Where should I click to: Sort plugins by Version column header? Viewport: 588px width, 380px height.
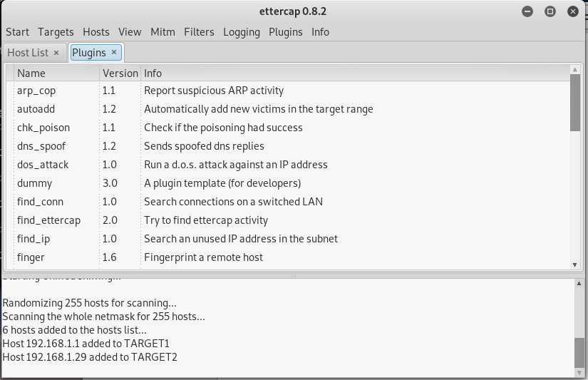pyautogui.click(x=120, y=73)
